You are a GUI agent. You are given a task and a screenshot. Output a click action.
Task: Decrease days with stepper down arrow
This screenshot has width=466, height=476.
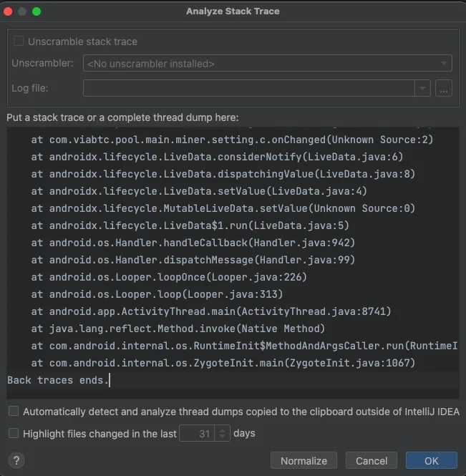click(x=222, y=437)
